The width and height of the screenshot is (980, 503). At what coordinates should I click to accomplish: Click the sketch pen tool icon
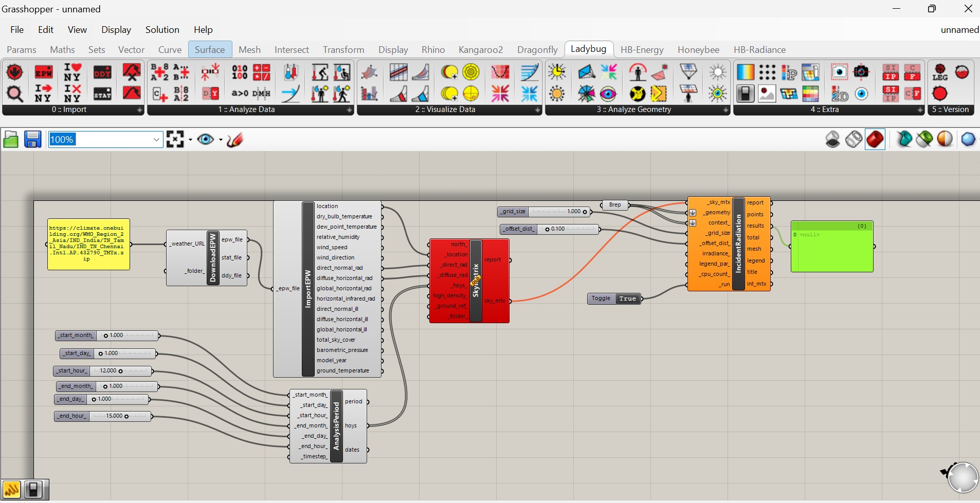click(x=235, y=139)
